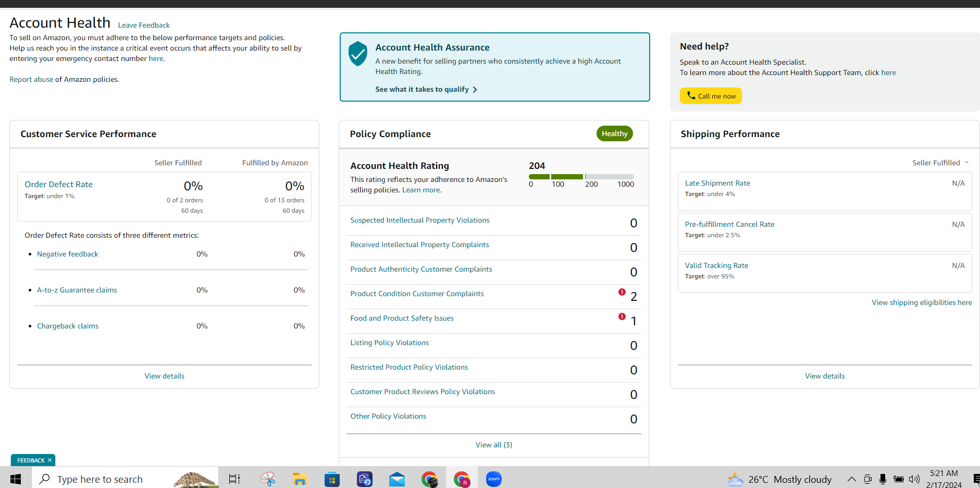Image resolution: width=980 pixels, height=488 pixels.
Task: Click the Late Shipment Rate N/A value
Action: pos(958,183)
